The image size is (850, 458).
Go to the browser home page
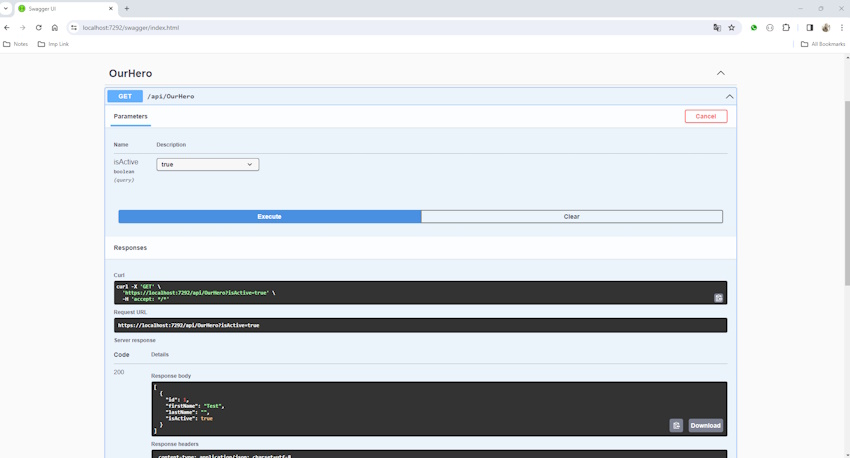click(x=55, y=28)
